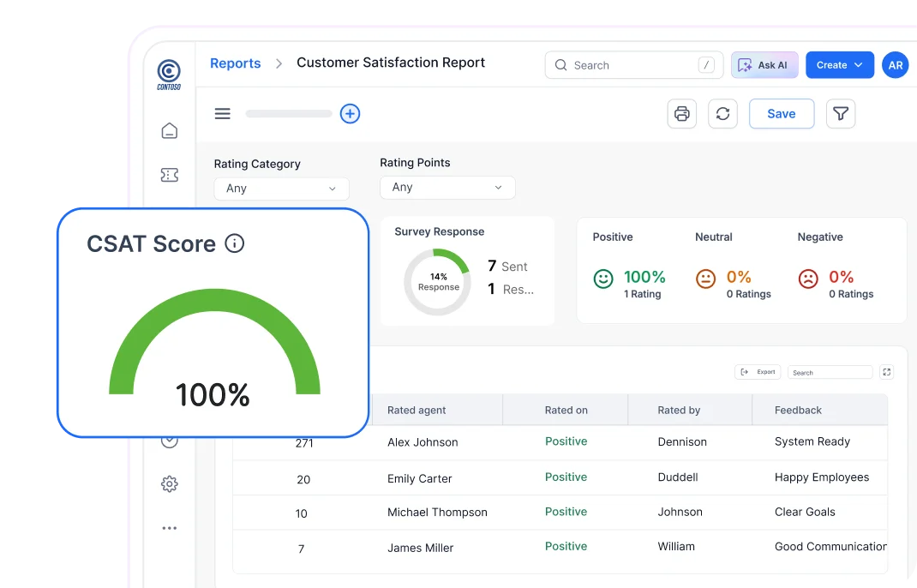Click the refresh icon

(721, 113)
